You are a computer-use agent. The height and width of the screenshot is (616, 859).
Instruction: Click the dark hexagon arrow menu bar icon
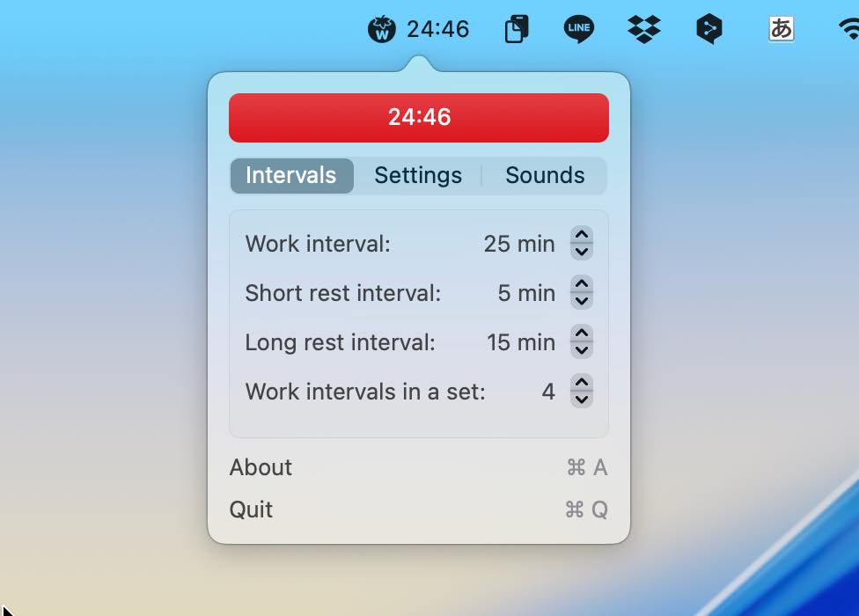coord(708,29)
